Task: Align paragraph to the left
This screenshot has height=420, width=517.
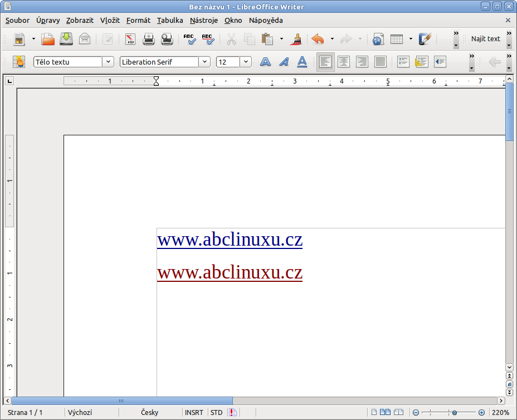Action: [x=325, y=62]
